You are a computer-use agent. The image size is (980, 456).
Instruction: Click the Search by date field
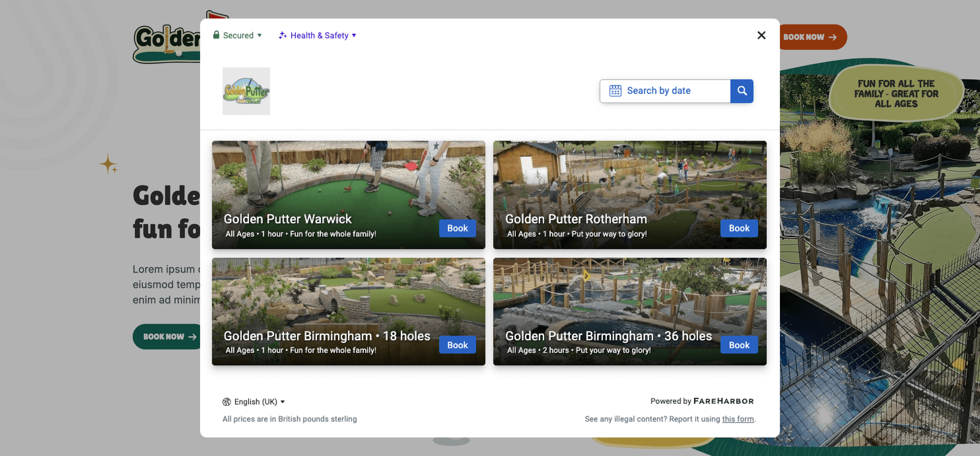pyautogui.click(x=670, y=91)
